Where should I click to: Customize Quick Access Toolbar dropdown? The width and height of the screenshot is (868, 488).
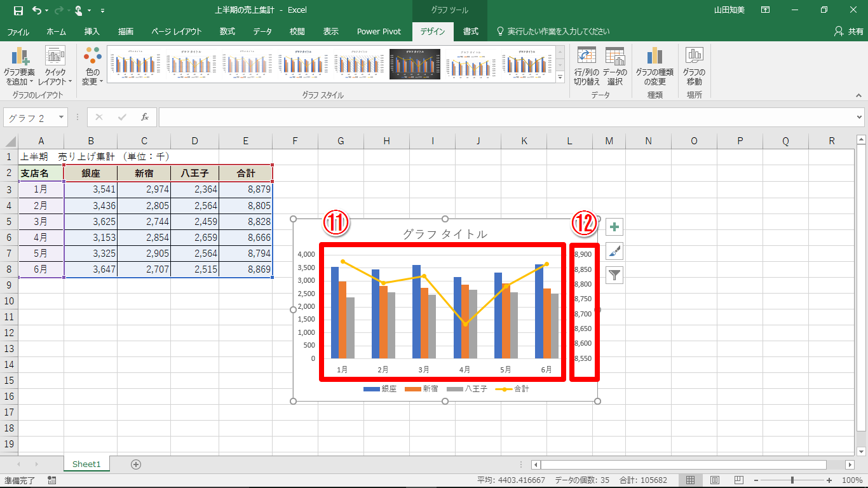pyautogui.click(x=103, y=10)
